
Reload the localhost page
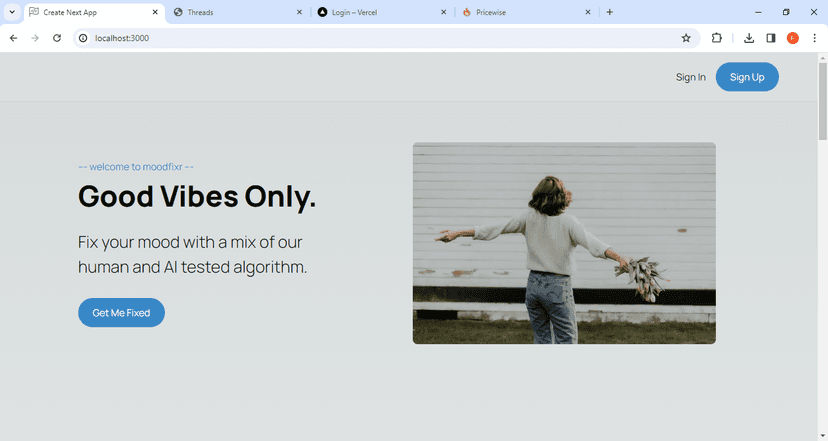[x=57, y=38]
